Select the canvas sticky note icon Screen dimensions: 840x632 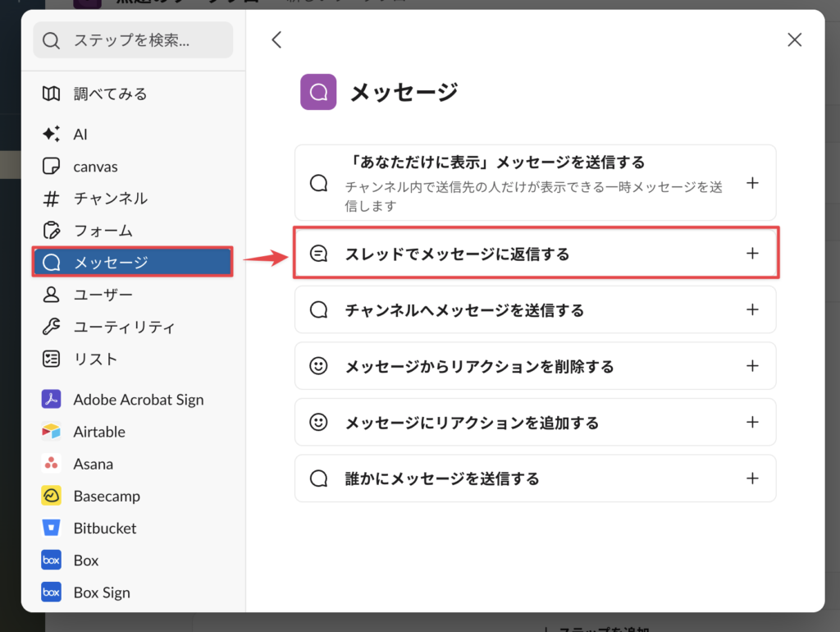pos(51,167)
